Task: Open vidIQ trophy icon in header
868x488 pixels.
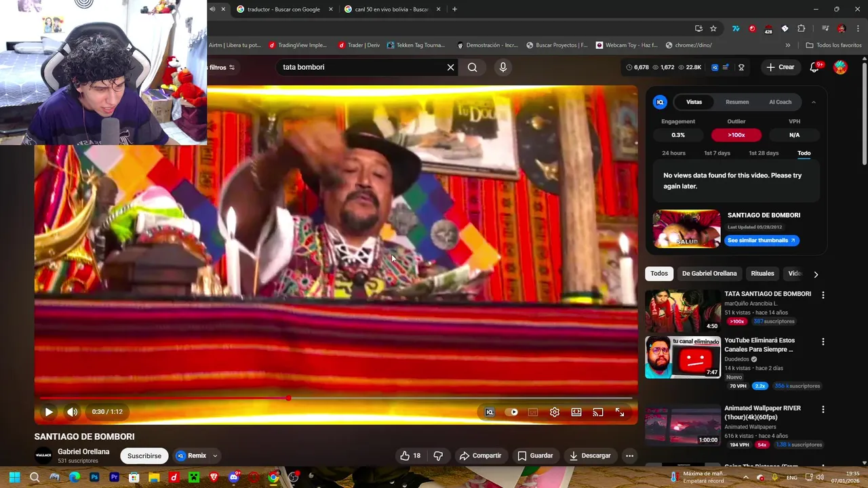Action: pyautogui.click(x=741, y=67)
